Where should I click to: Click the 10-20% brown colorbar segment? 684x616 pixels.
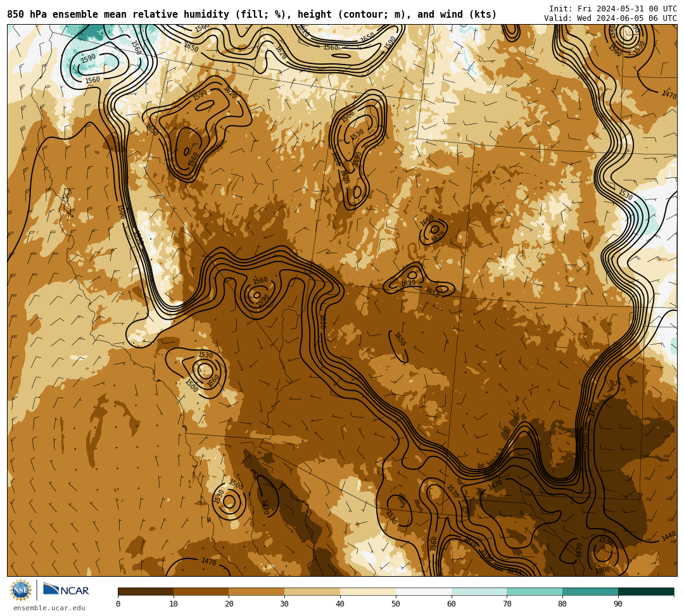[201, 591]
